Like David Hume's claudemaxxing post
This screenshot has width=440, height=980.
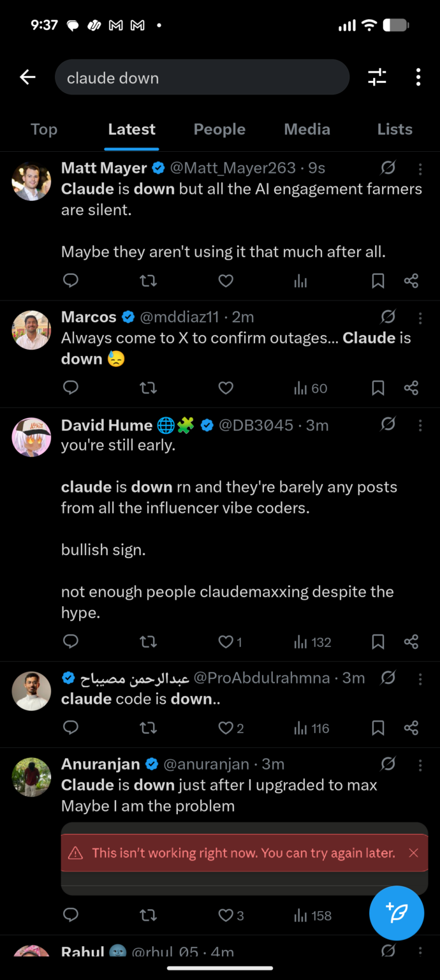(x=225, y=642)
